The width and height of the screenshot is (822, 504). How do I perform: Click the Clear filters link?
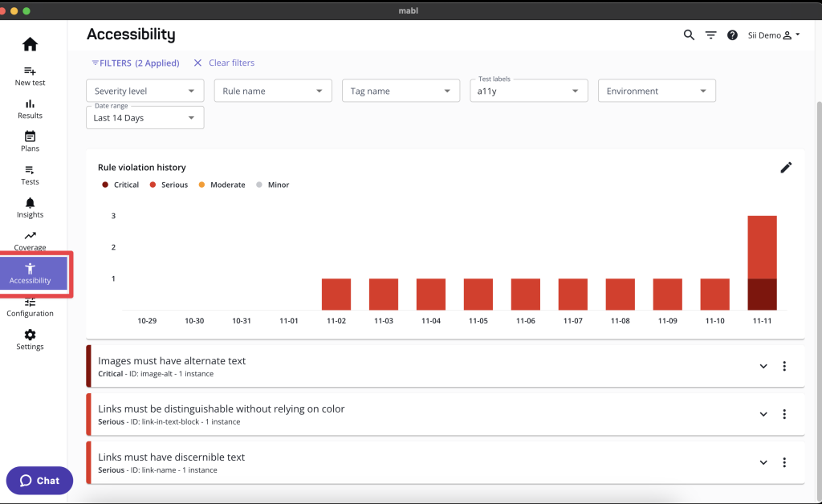click(231, 63)
